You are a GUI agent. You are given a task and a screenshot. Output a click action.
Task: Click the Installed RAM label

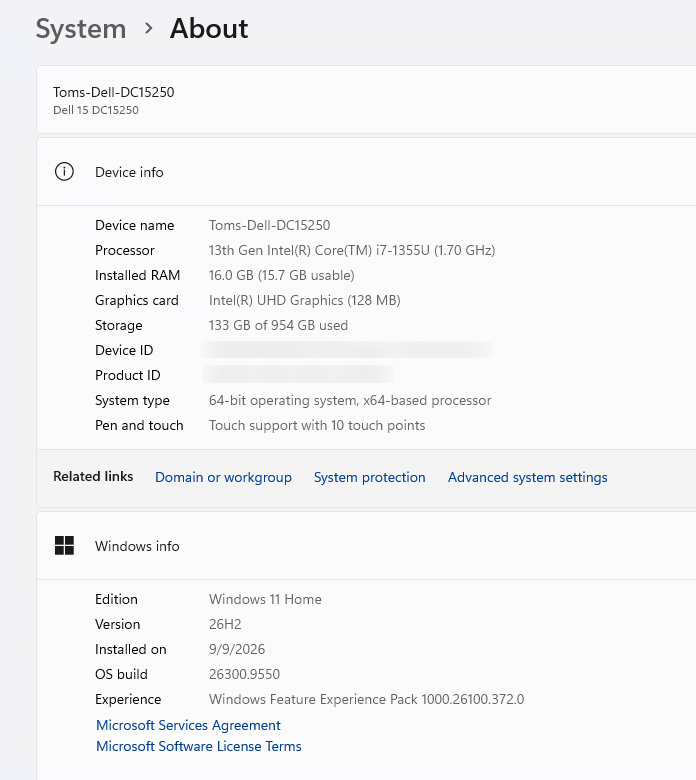(x=137, y=275)
